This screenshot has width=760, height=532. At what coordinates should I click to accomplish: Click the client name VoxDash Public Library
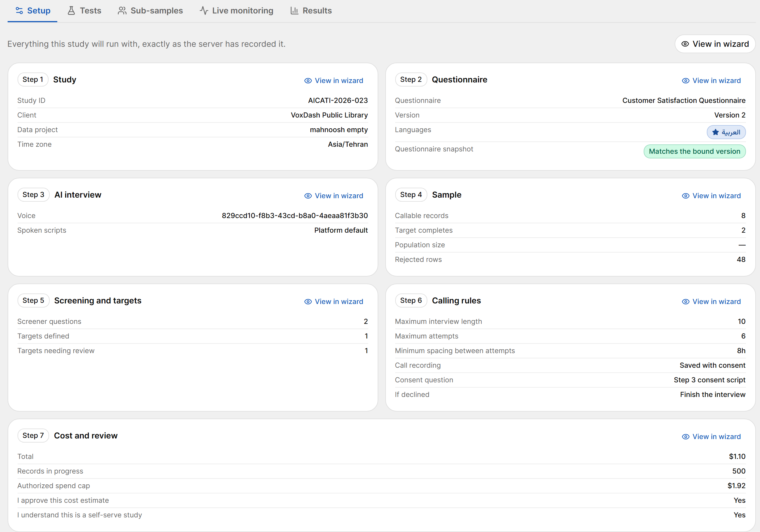329,115
